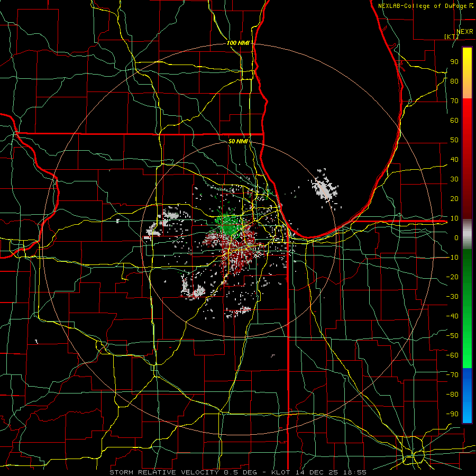This screenshot has width=476, height=476.
Task: Click the 40 value on velocity scale
Action: click(454, 159)
